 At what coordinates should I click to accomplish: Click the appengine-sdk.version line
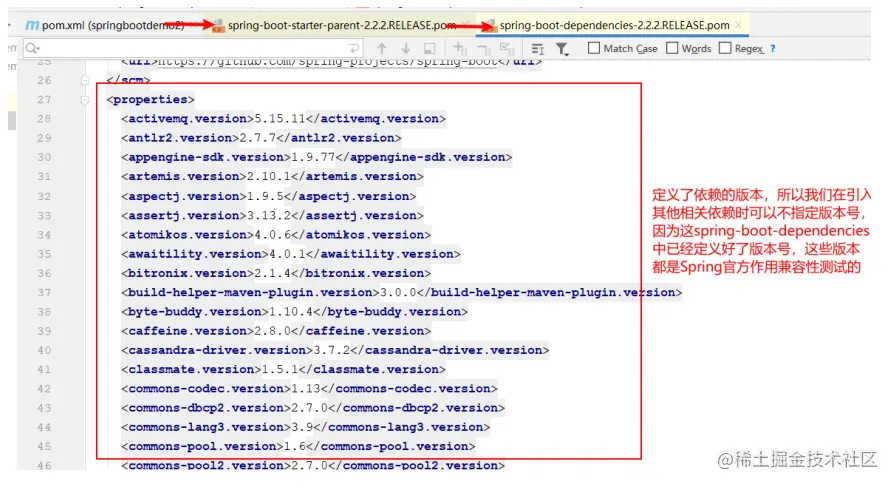(x=316, y=157)
